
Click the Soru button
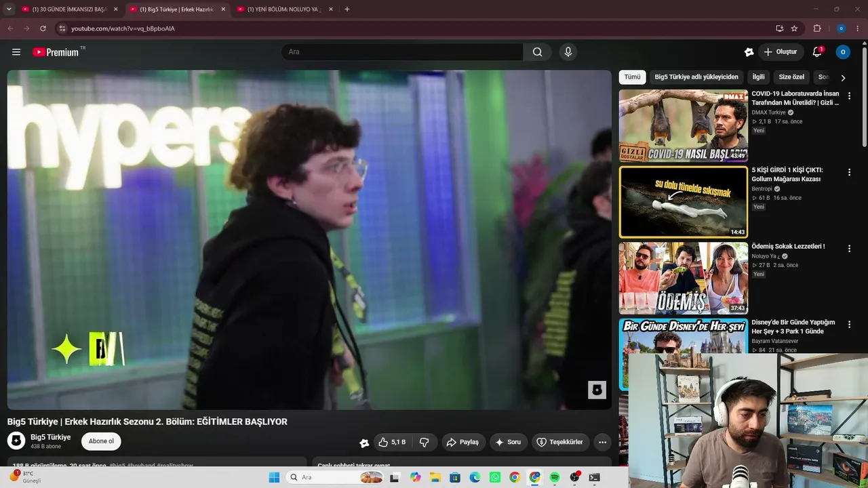tap(509, 442)
